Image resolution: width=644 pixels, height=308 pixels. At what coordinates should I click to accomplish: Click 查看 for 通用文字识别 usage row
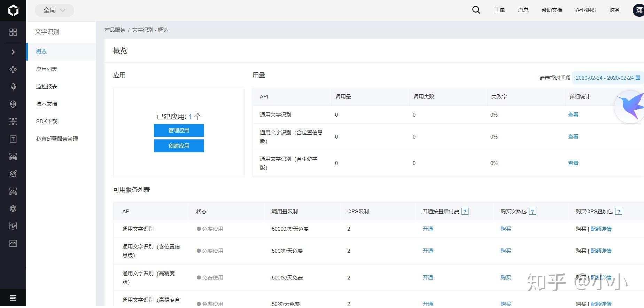(573, 115)
